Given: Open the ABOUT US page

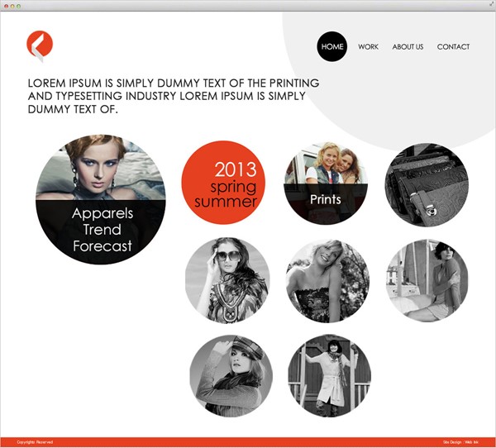Looking at the screenshot, I should click(408, 47).
